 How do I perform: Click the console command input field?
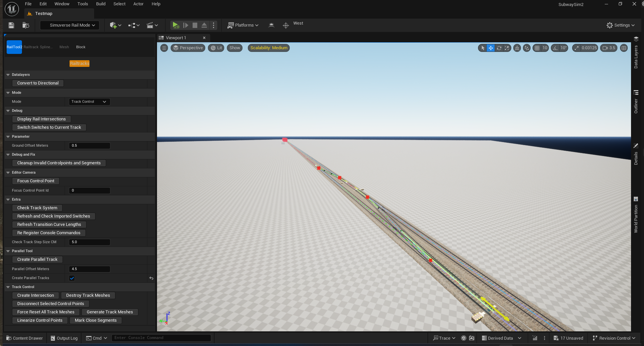161,338
